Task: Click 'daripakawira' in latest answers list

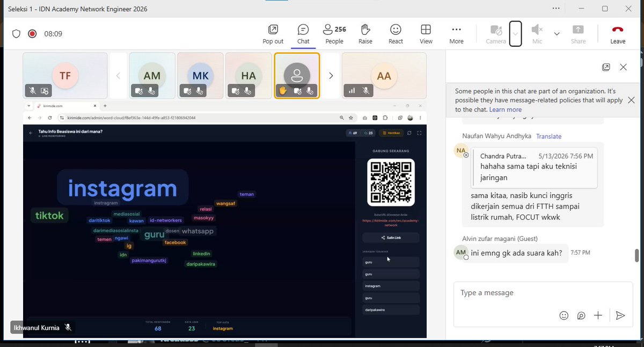Action: [x=391, y=309]
